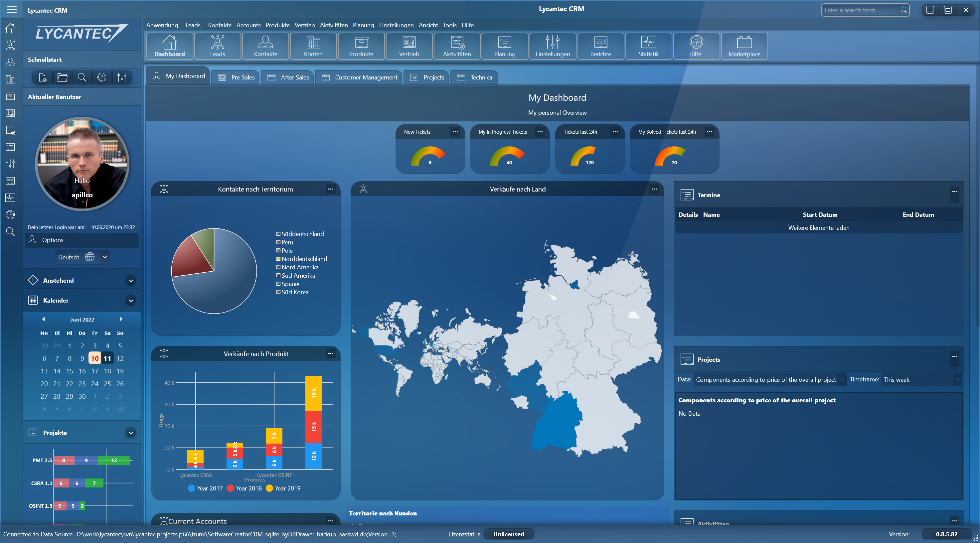Click the hamburger menu icon
Image resolution: width=980 pixels, height=543 pixels.
coord(11,10)
